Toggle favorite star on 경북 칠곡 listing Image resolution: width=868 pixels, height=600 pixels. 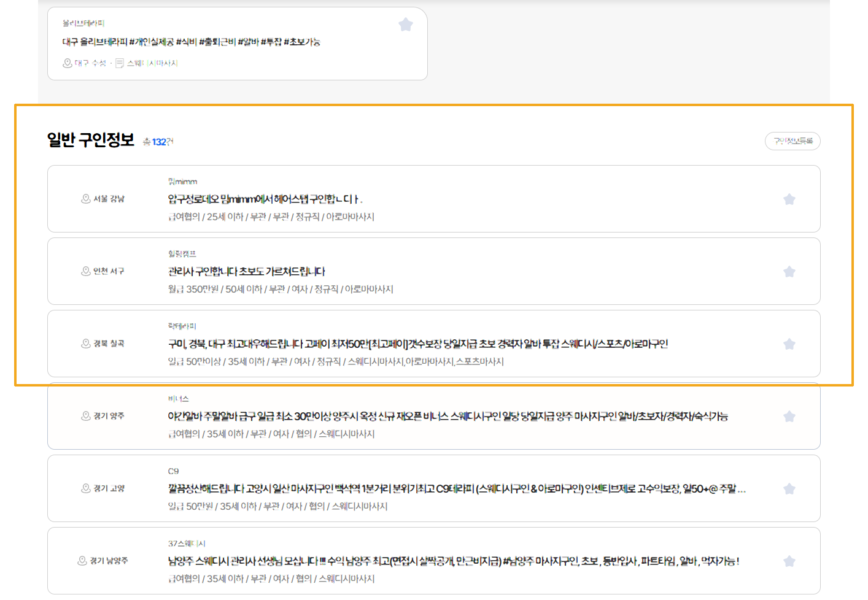pyautogui.click(x=789, y=344)
